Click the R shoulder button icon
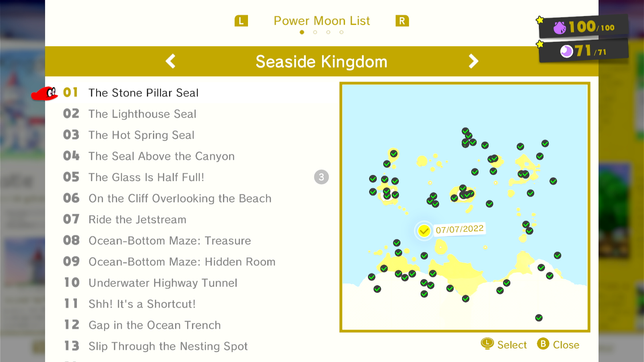Image resolution: width=644 pixels, height=362 pixels. tap(402, 21)
